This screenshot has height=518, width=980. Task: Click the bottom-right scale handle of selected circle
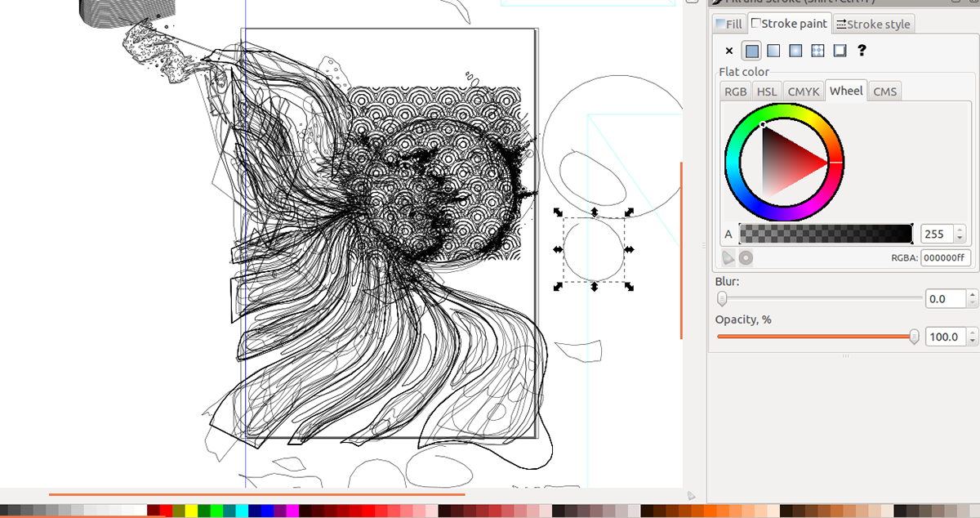click(630, 286)
